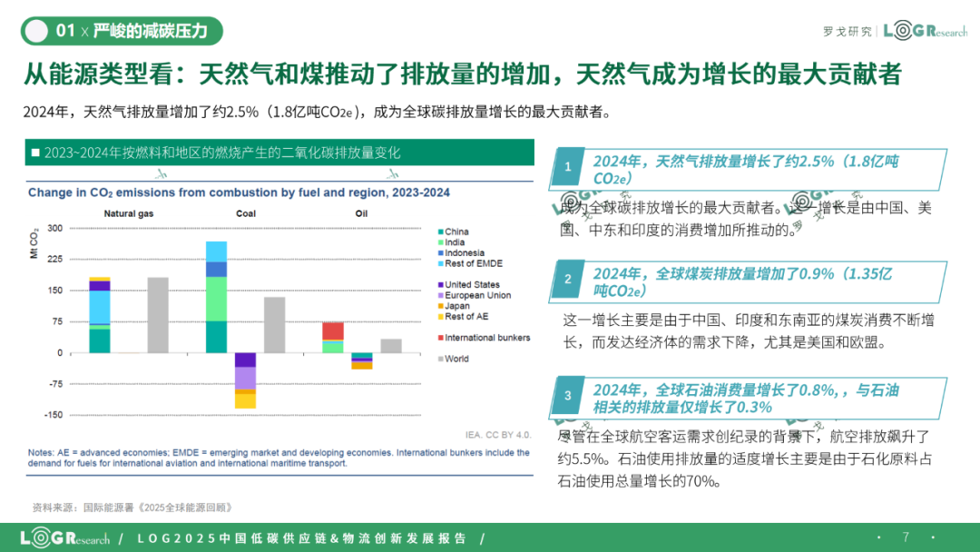The width and height of the screenshot is (980, 552).
Task: Click white square bullet in green chart header
Action: 35,153
